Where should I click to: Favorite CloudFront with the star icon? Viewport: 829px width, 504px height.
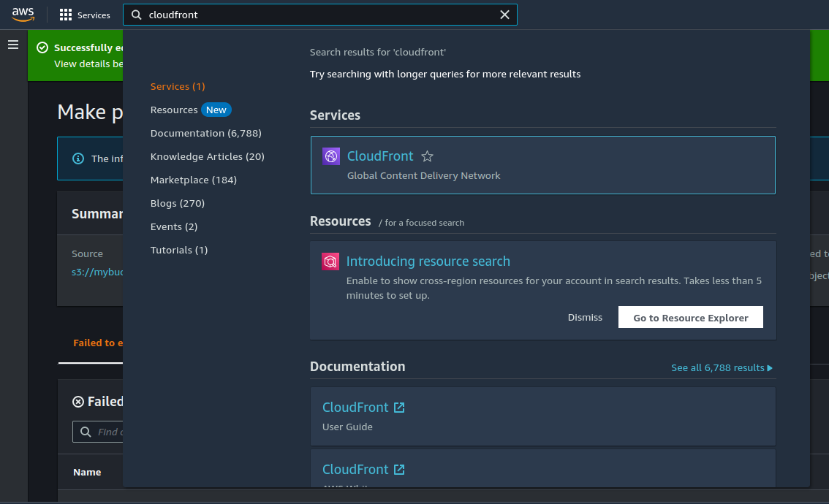(427, 156)
